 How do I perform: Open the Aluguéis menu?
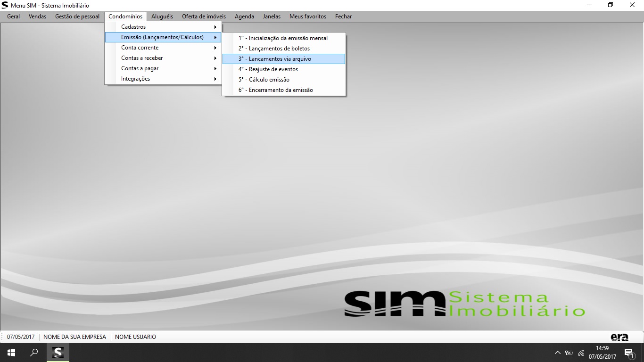tap(162, 16)
